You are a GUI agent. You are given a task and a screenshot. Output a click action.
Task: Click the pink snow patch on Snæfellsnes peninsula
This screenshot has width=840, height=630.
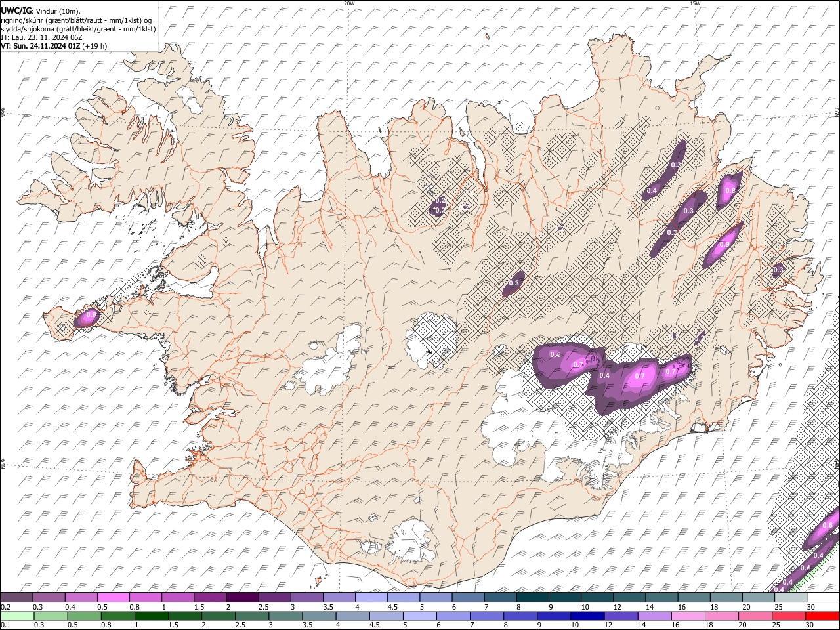(87, 318)
